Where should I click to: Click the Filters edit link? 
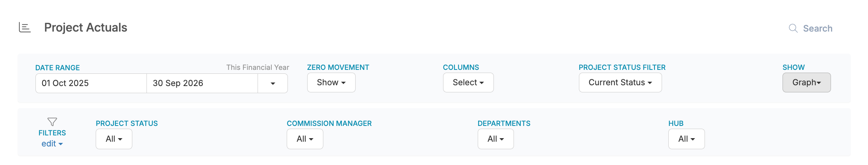tap(52, 144)
